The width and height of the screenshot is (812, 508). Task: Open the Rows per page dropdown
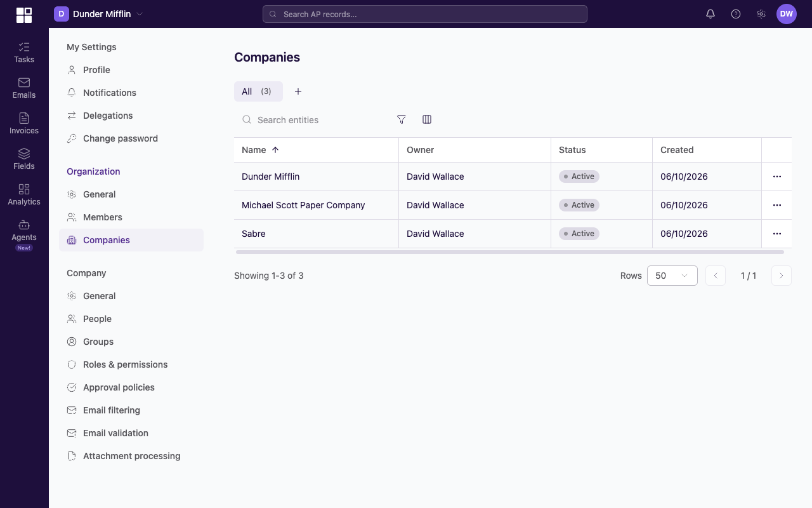672,276
